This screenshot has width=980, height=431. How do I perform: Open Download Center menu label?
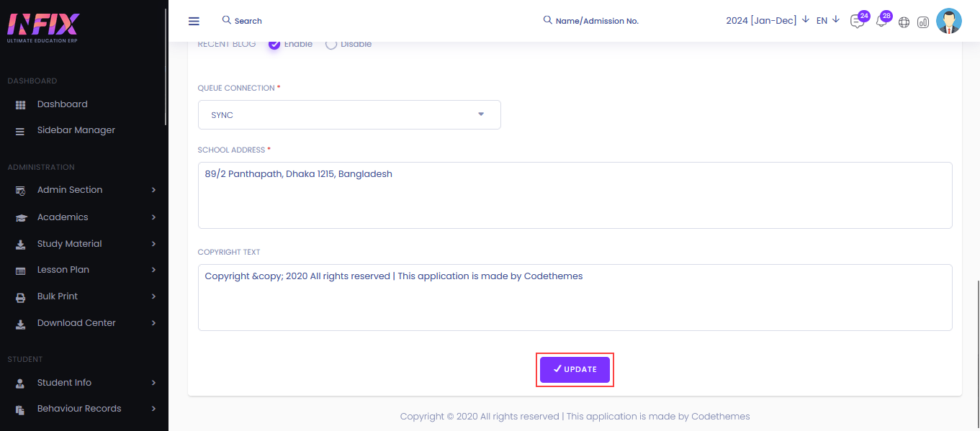(x=76, y=323)
